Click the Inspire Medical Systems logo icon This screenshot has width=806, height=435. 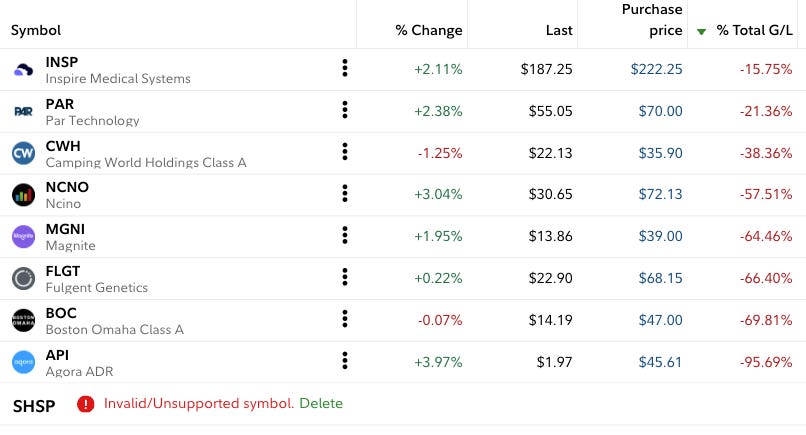click(23, 70)
